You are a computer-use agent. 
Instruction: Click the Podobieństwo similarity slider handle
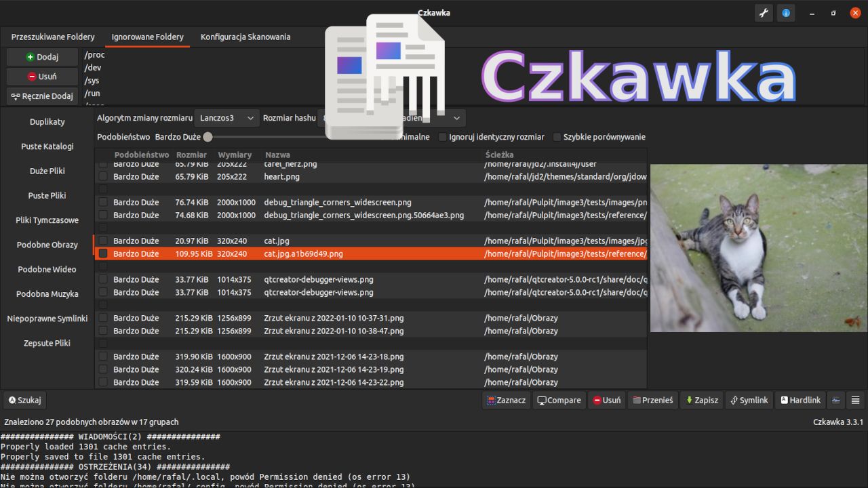208,137
